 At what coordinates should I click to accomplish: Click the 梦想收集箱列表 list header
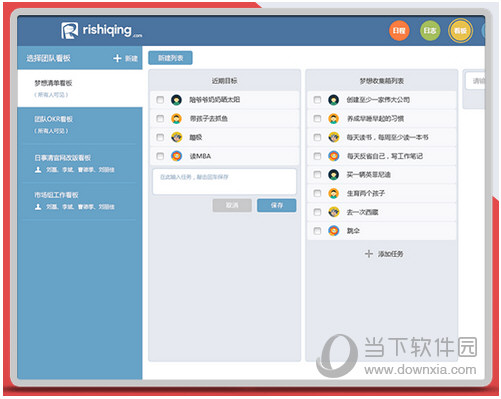382,81
